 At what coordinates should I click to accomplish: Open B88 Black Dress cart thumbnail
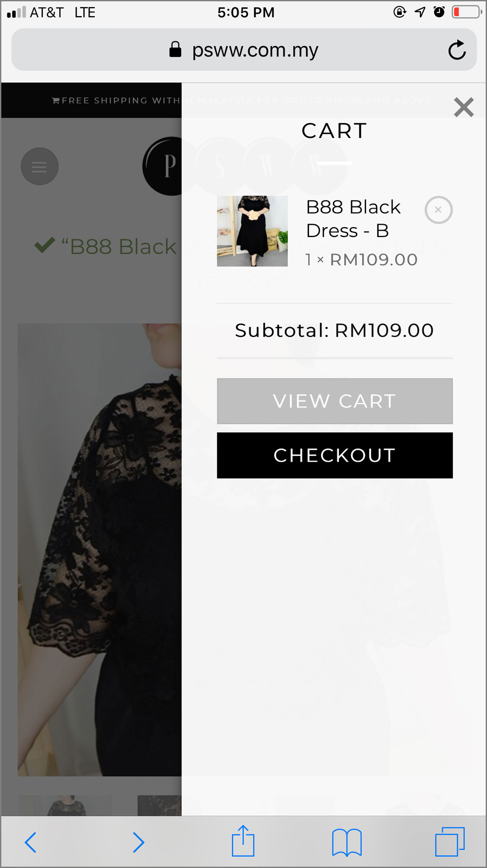pyautogui.click(x=252, y=231)
